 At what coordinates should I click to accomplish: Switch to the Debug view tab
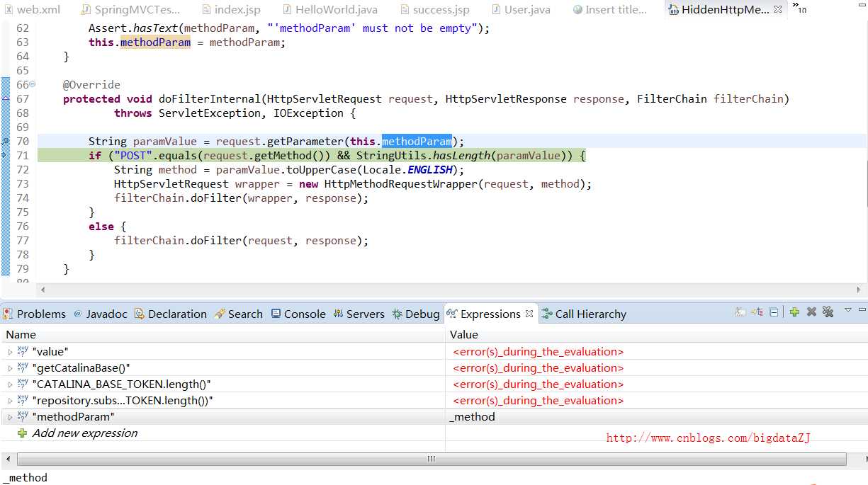click(416, 314)
